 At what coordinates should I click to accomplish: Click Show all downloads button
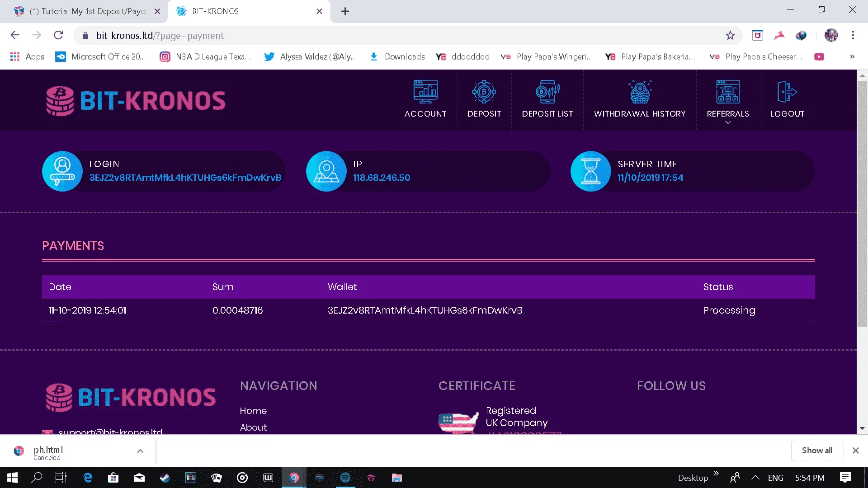click(x=817, y=450)
